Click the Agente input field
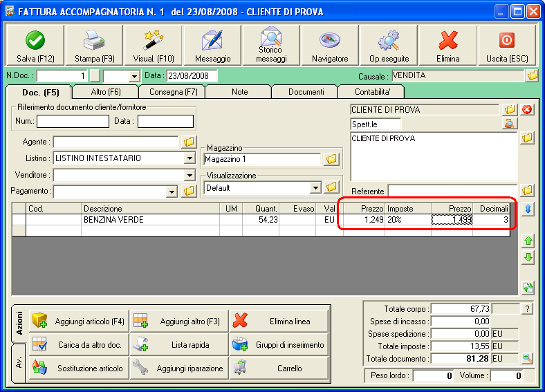Screen dimensions: 545x392 [116, 142]
